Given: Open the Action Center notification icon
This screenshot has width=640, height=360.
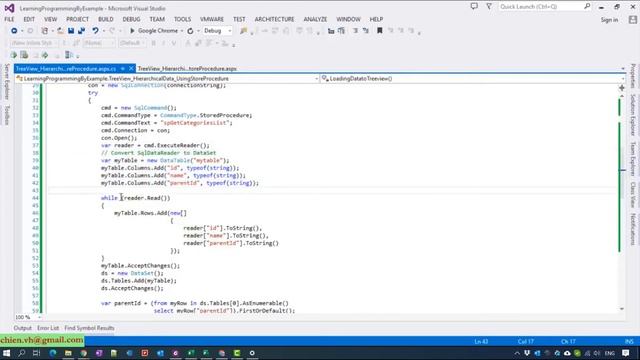Looking at the screenshot, I should click(626, 353).
